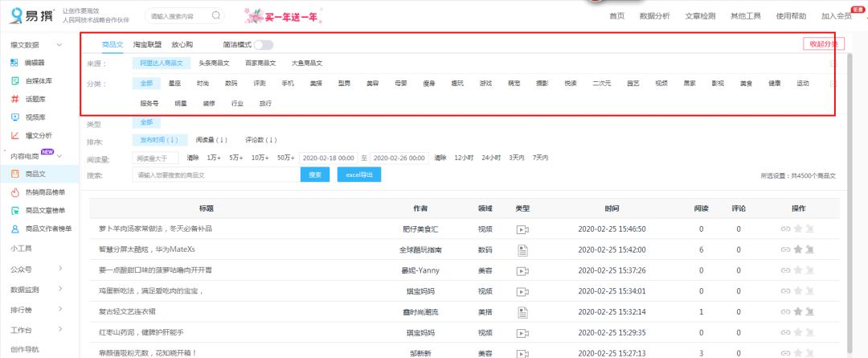Image resolution: width=868 pixels, height=358 pixels.
Task: Click link icon in the 15:42:00 row
Action: pos(785,249)
